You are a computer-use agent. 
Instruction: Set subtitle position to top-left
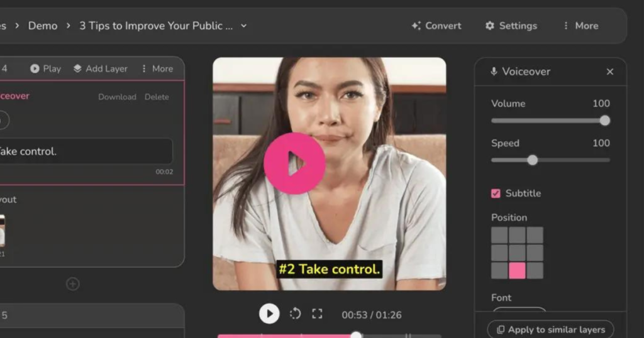click(499, 235)
